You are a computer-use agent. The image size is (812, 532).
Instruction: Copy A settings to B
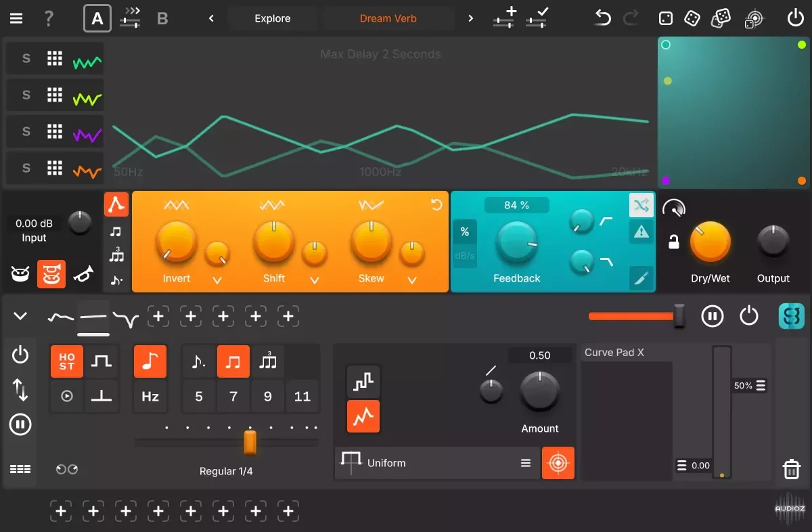(130, 18)
